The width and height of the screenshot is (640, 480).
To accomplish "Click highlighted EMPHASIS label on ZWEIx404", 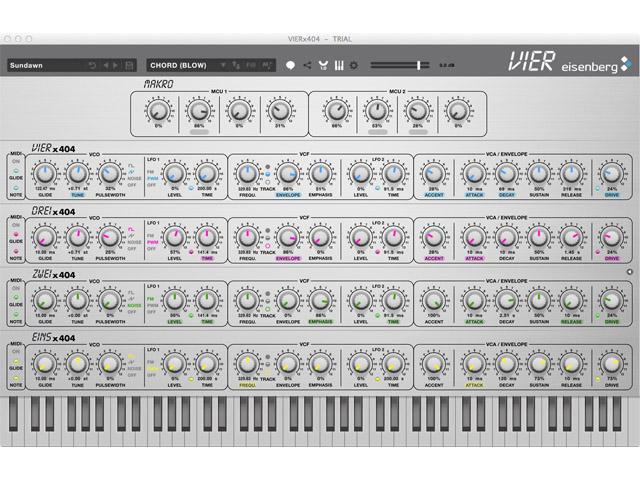I will [320, 322].
